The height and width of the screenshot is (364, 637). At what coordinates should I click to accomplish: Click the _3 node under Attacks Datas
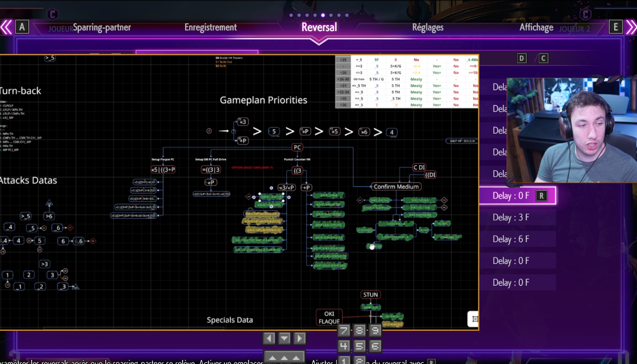click(63, 287)
